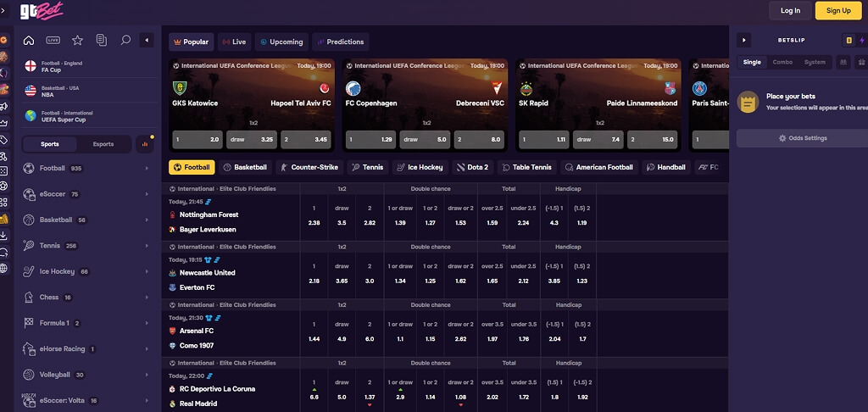Click the England flag FA Cup icon

click(x=31, y=66)
